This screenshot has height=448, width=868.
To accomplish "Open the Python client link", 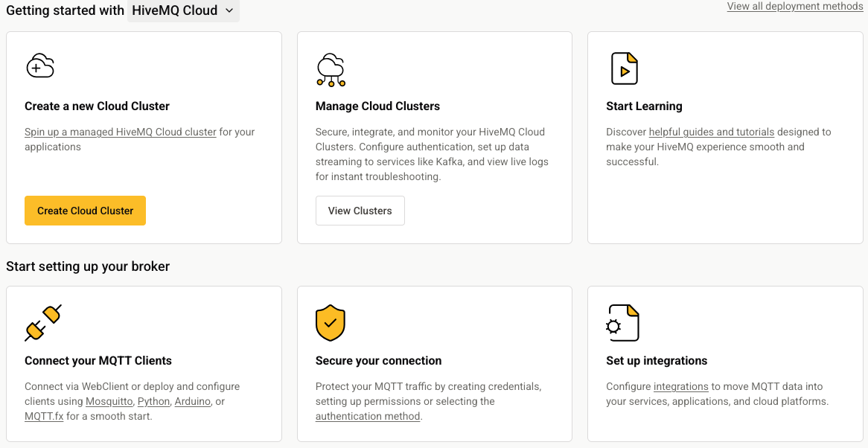I will click(153, 401).
